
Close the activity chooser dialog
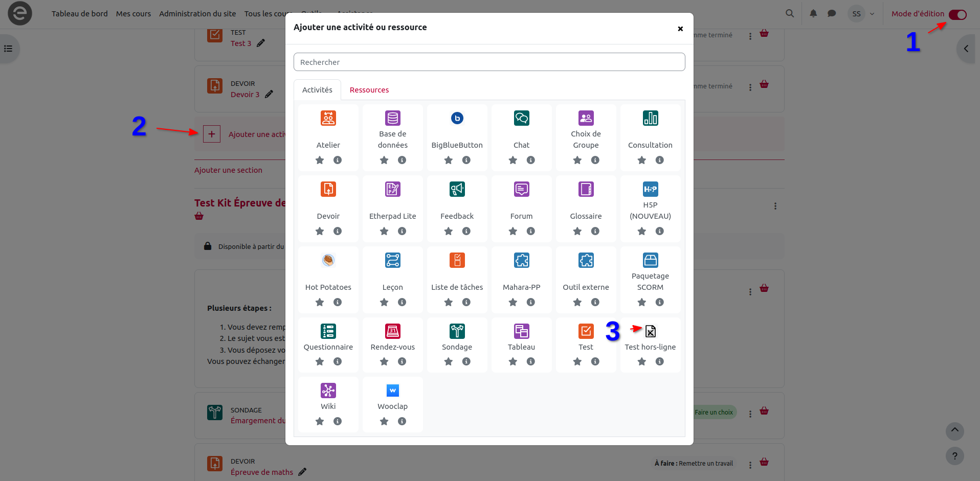[680, 29]
